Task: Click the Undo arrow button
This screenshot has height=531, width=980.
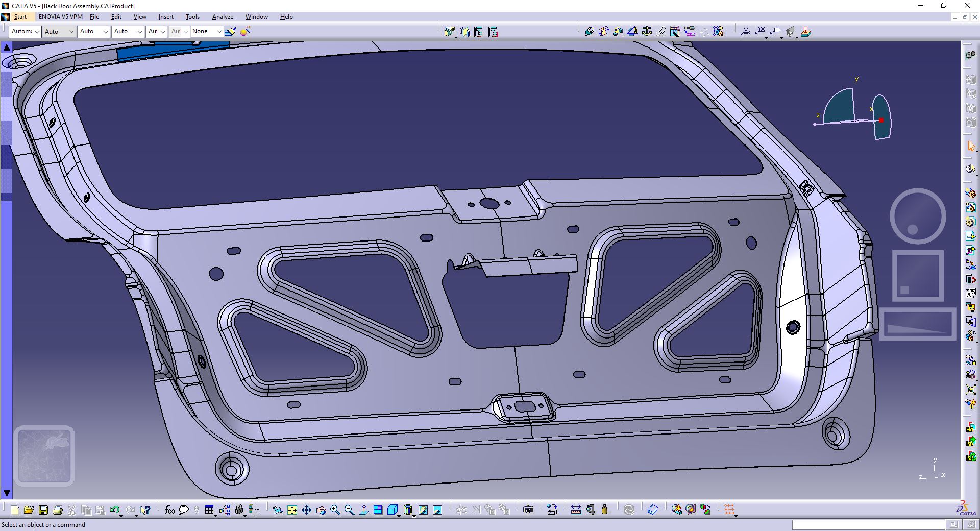Action: (x=115, y=510)
